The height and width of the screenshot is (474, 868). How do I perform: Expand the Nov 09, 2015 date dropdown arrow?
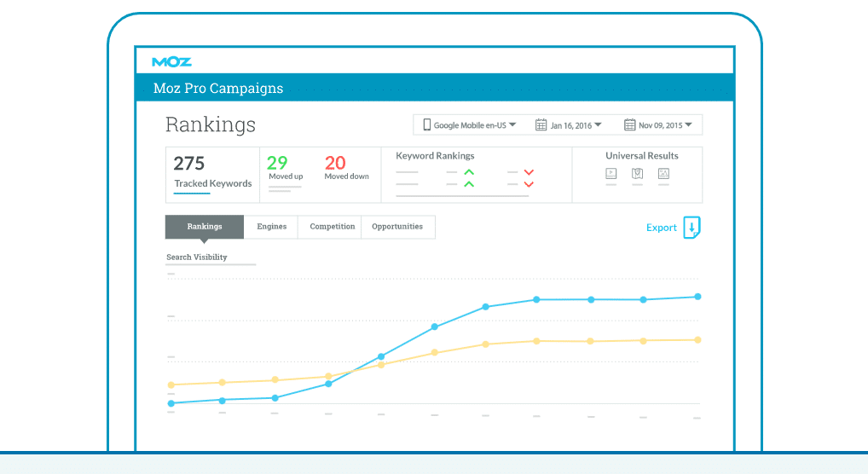688,125
